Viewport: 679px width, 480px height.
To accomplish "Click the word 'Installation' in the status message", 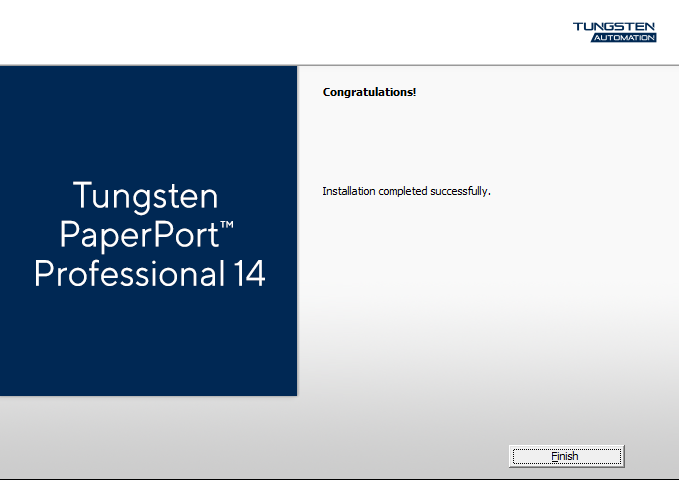I will coord(348,190).
